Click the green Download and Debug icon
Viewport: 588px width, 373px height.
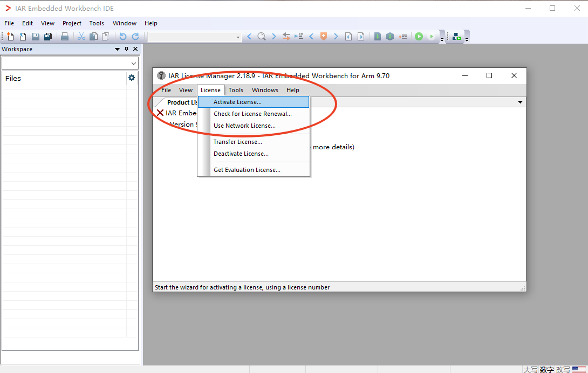[419, 37]
